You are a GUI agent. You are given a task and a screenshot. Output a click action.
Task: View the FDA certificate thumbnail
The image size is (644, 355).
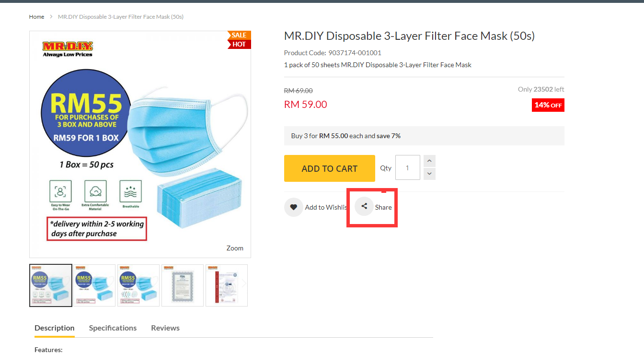[183, 285]
